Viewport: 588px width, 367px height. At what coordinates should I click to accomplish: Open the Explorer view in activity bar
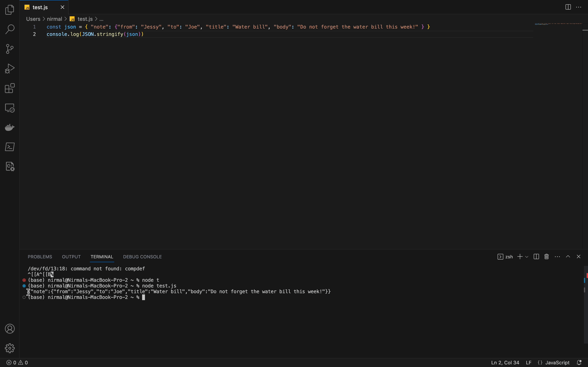point(10,10)
